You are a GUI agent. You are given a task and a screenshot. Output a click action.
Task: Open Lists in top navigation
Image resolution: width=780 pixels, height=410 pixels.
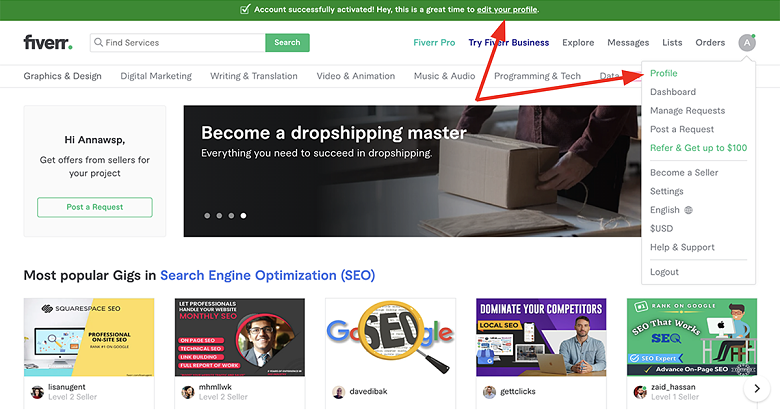click(x=672, y=43)
